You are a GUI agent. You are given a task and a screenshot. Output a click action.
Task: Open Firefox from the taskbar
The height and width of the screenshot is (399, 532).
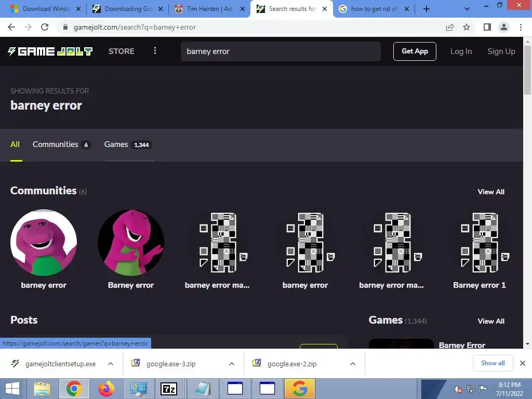pyautogui.click(x=107, y=389)
